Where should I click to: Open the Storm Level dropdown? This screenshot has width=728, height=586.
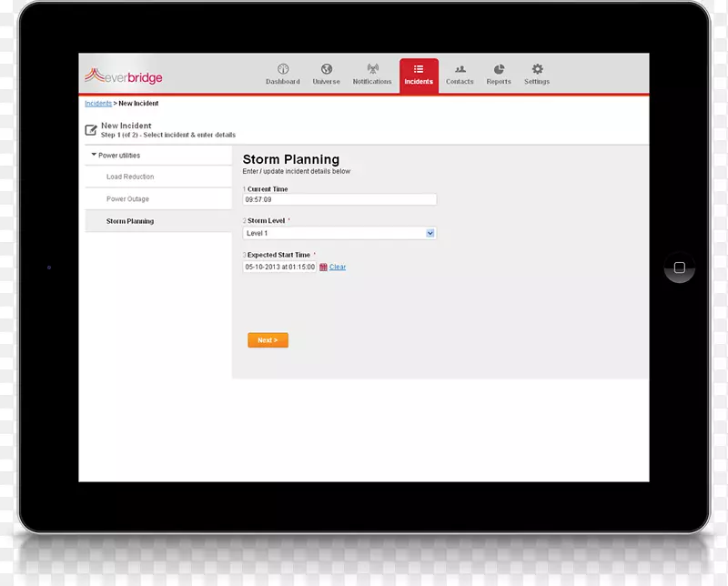[339, 233]
